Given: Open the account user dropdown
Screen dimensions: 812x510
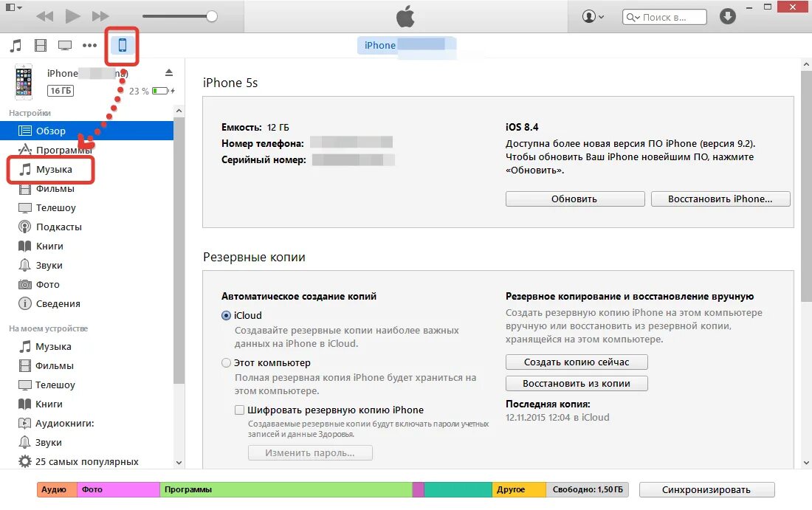Looking at the screenshot, I should (593, 16).
